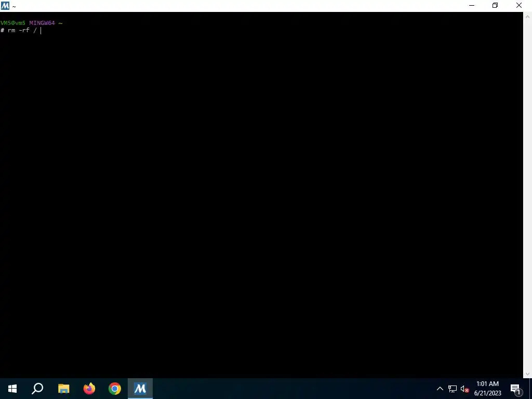The image size is (532, 399).
Task: Click the terminal scrollbar up arrow
Action: point(528,16)
